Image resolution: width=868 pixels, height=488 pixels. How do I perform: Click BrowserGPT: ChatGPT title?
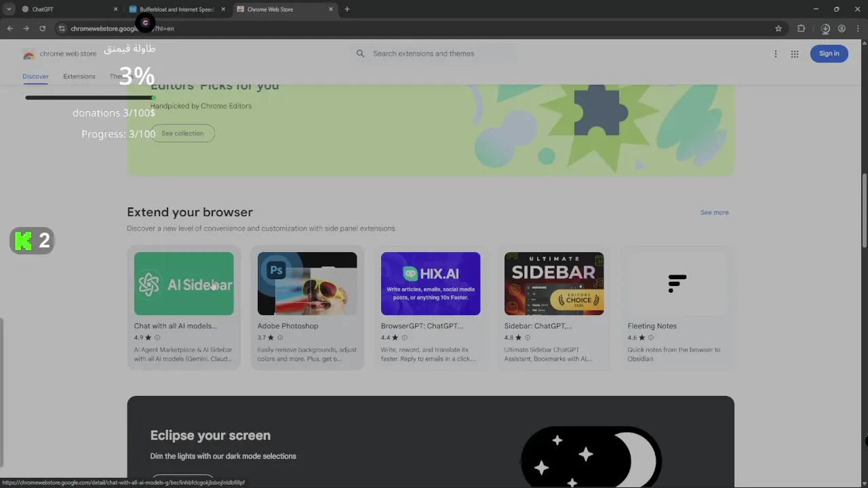tap(422, 326)
